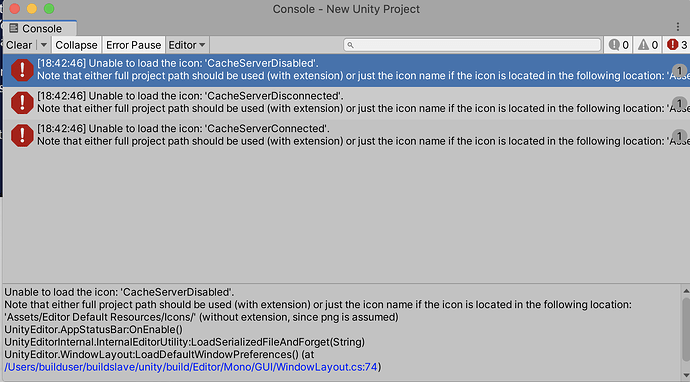Toggle the info message count filter
Viewport: 690px width, 382px height.
(x=618, y=45)
